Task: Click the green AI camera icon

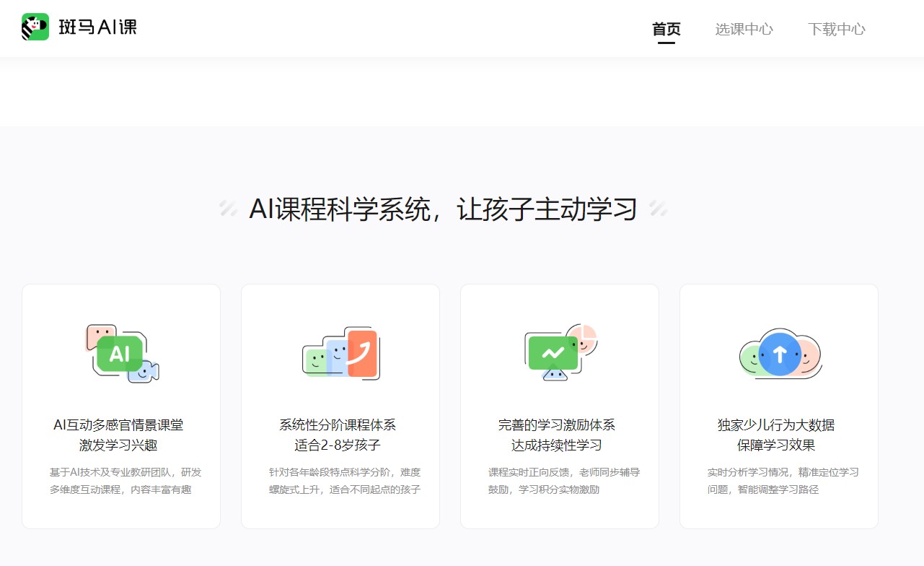Action: tap(120, 353)
